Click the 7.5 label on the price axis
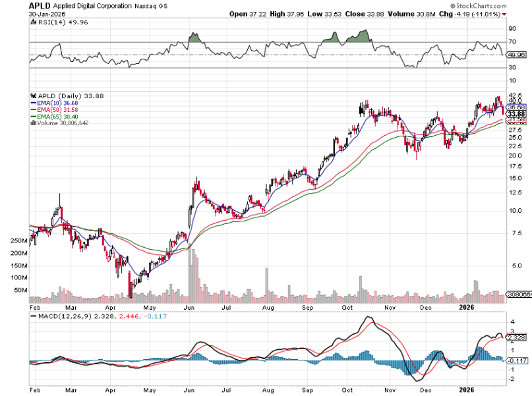The image size is (532, 396). coord(515,233)
